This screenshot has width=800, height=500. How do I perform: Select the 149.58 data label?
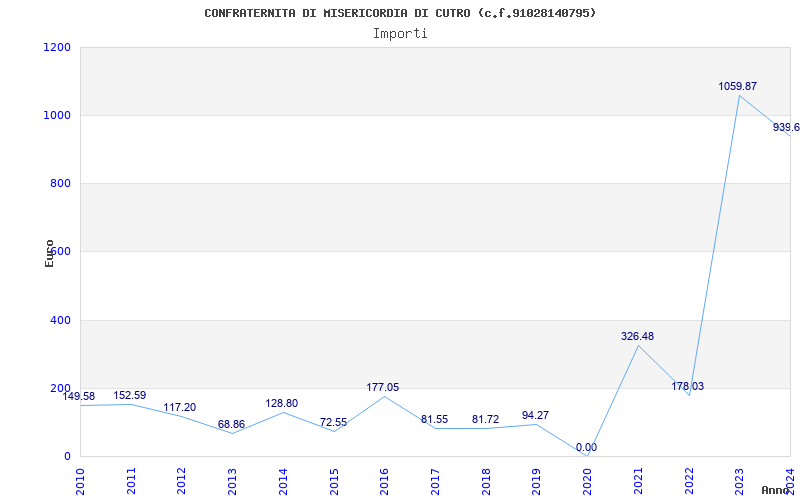point(79,396)
